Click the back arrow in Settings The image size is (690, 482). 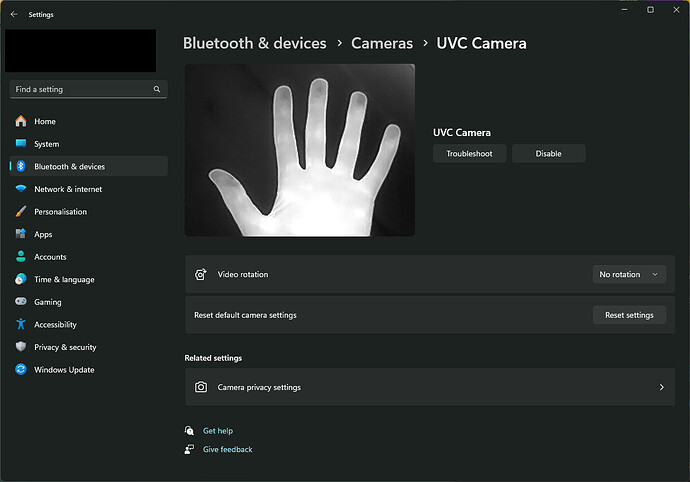[14, 15]
